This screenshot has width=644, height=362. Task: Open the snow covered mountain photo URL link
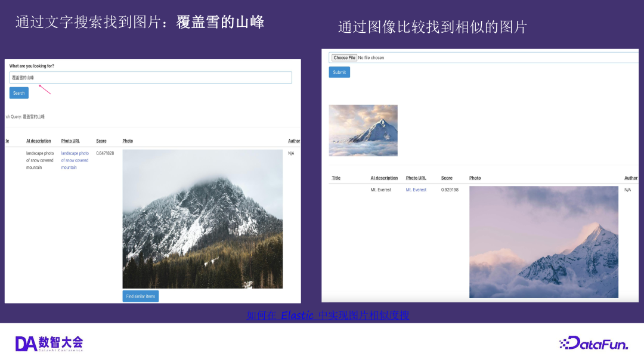click(75, 160)
